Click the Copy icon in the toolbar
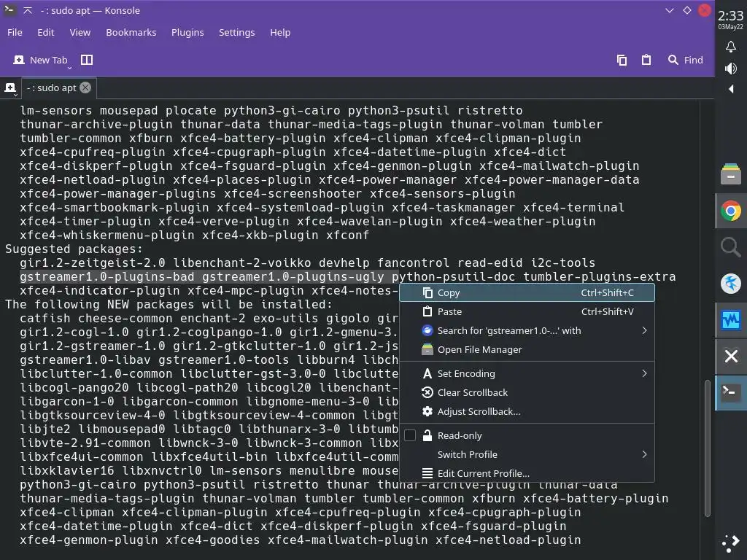The image size is (747, 560). pos(622,60)
